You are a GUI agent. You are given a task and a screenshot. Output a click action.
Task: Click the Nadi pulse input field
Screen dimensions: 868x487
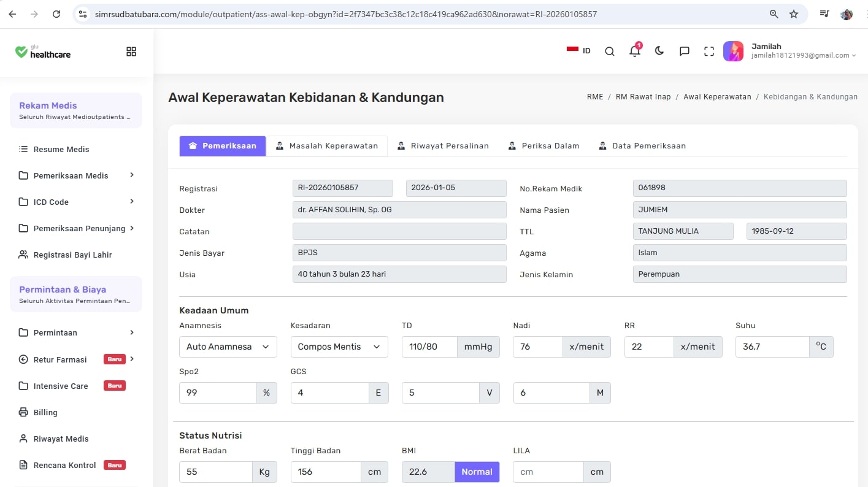[x=538, y=347]
